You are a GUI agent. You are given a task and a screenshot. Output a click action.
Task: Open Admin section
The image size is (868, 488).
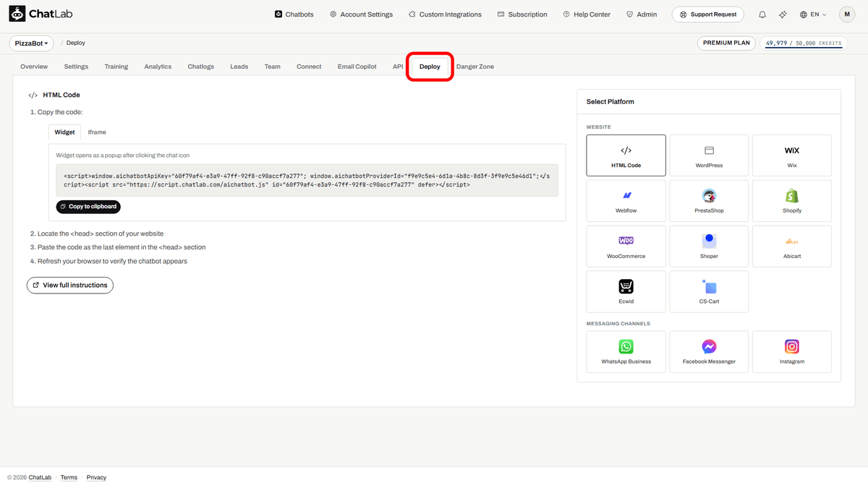642,14
